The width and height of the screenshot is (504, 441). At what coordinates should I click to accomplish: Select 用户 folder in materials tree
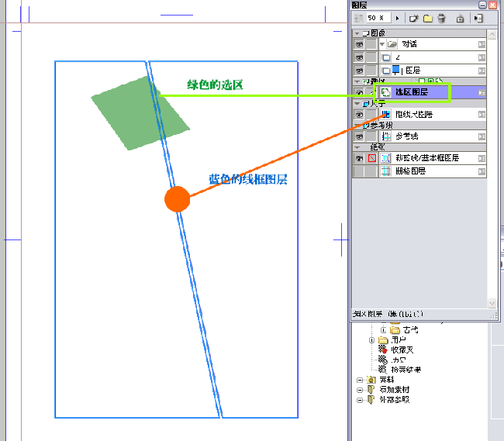tap(399, 339)
